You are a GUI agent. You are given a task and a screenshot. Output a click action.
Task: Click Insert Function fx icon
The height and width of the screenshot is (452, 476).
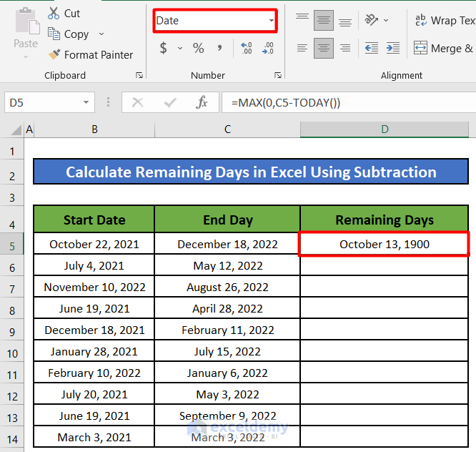202,103
